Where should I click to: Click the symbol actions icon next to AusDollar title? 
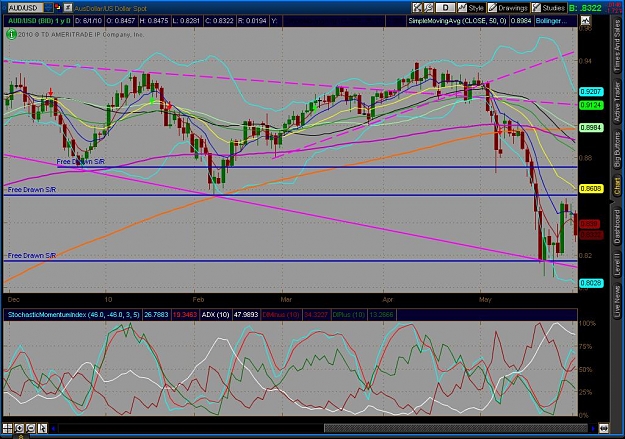coord(68,7)
